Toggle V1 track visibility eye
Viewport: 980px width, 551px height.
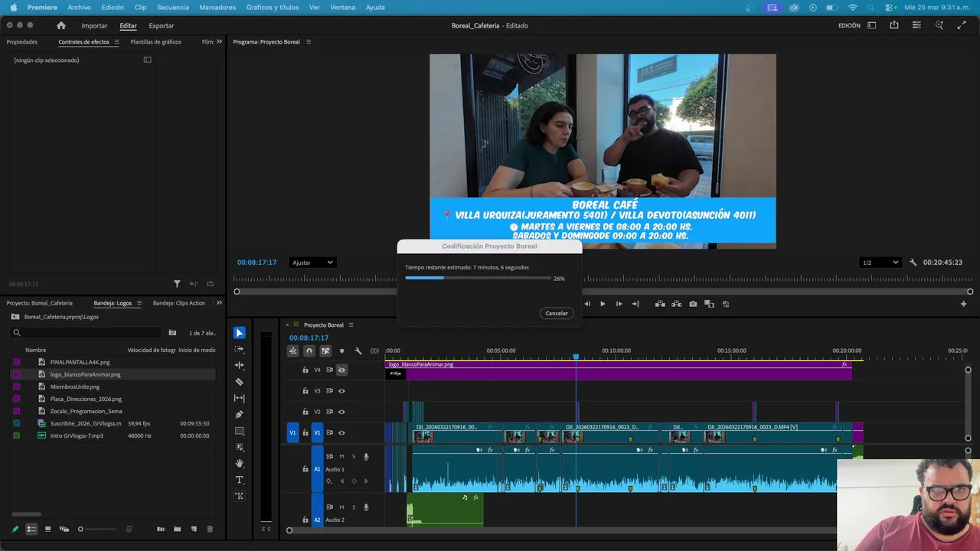341,433
